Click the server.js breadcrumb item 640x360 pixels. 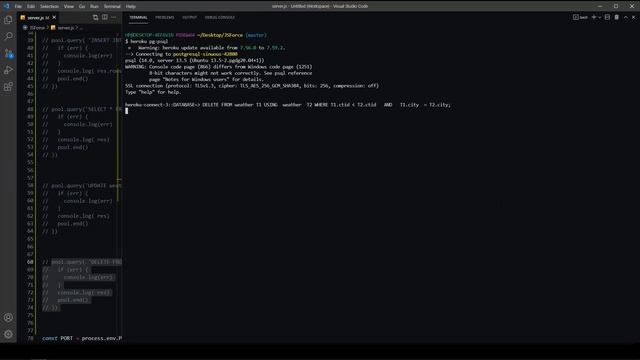66,28
